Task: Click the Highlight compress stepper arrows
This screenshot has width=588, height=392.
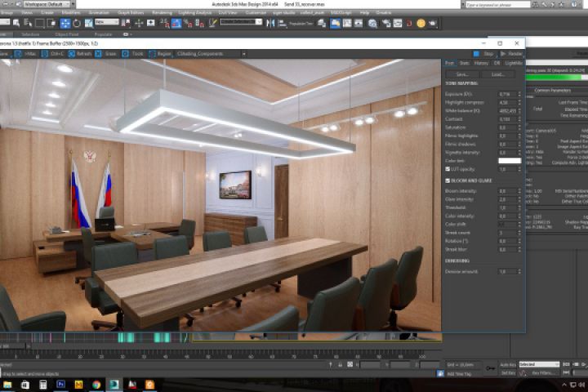Action: [x=519, y=102]
